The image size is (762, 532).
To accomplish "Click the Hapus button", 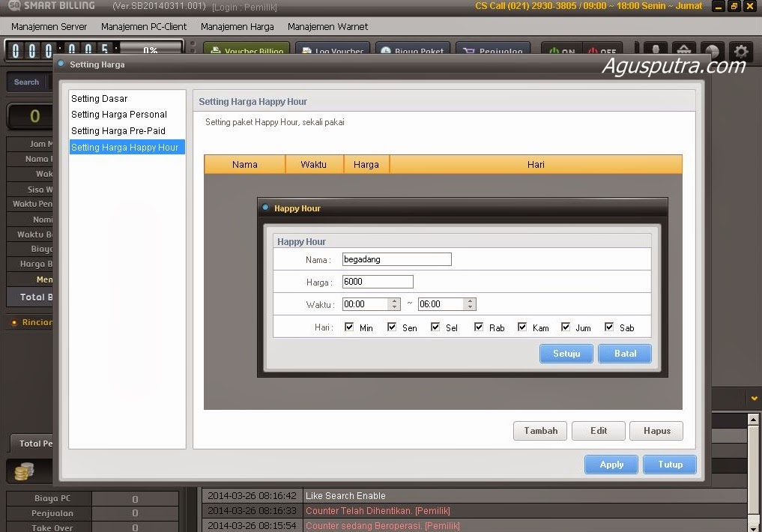I will pyautogui.click(x=656, y=430).
